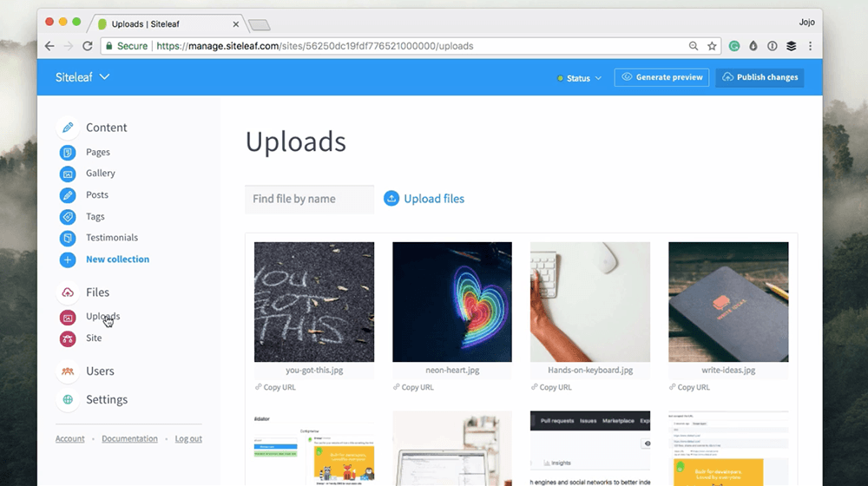Open the Testimonials collection

(x=112, y=237)
